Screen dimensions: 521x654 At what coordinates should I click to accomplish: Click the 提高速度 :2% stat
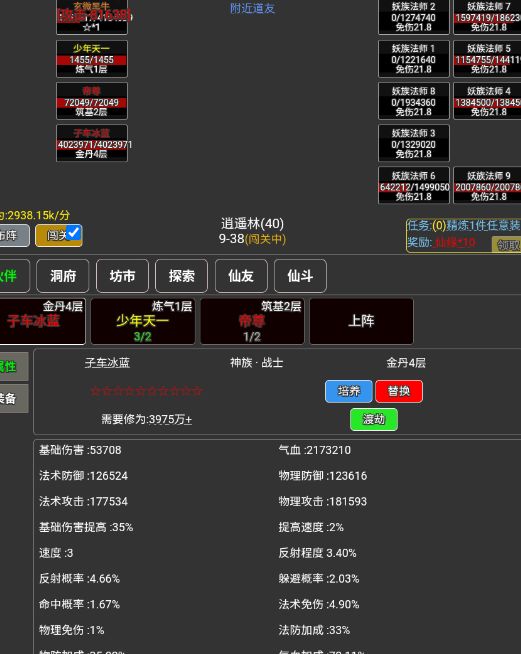pos(311,527)
